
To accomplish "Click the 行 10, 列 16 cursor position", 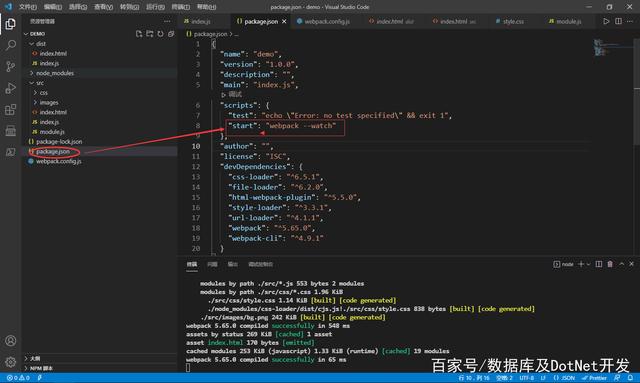I will coord(474,378).
